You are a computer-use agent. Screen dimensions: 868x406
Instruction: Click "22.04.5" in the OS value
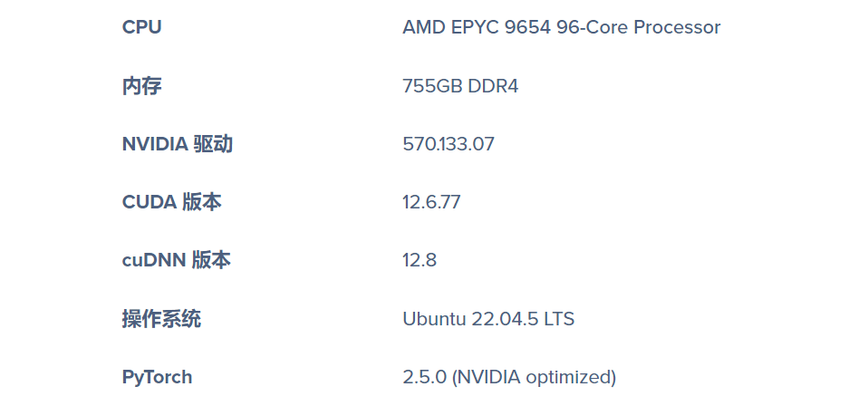(x=503, y=319)
